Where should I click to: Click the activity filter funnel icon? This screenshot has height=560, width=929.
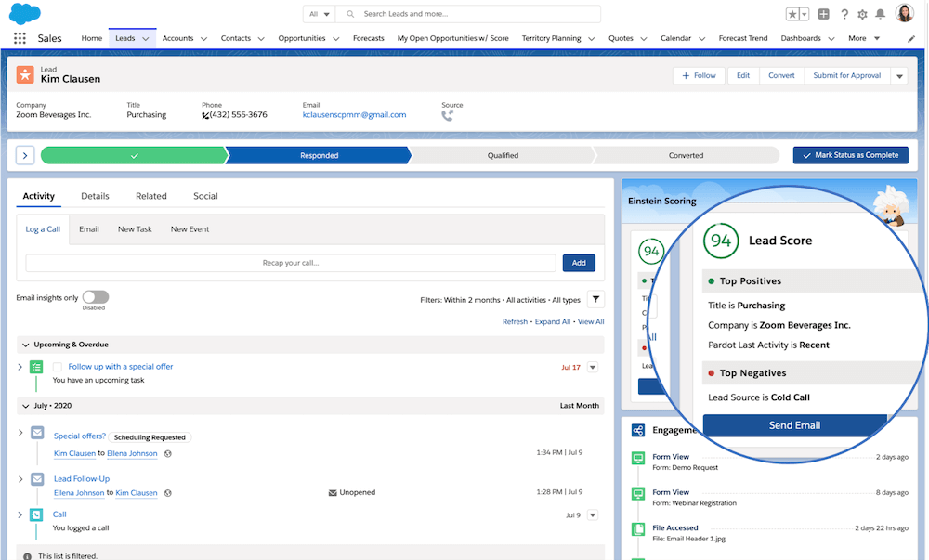click(596, 300)
